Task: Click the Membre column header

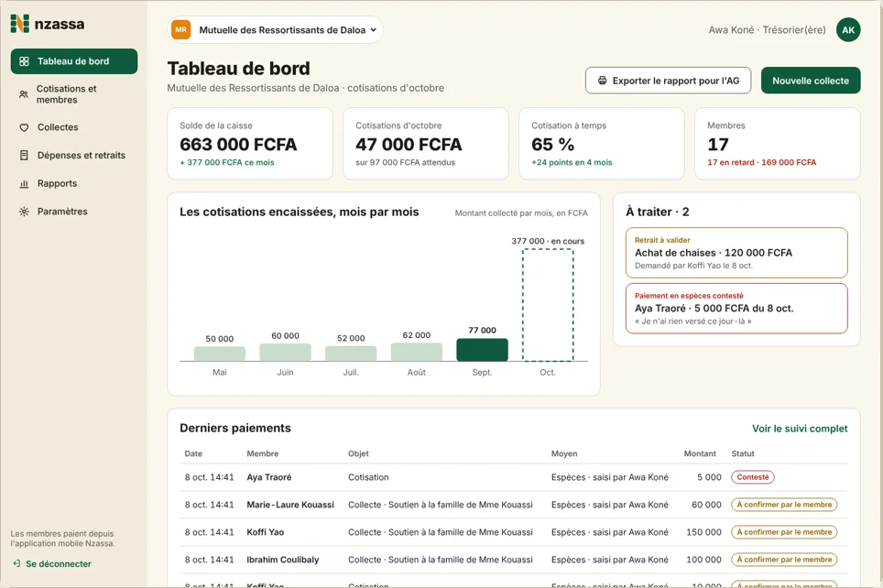Action: pyautogui.click(x=262, y=453)
